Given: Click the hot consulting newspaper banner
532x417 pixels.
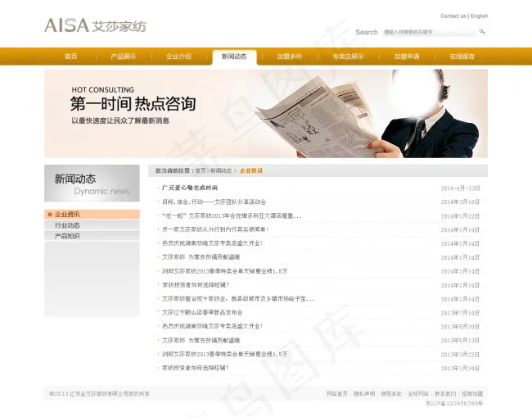Looking at the screenshot, I should pos(265,113).
